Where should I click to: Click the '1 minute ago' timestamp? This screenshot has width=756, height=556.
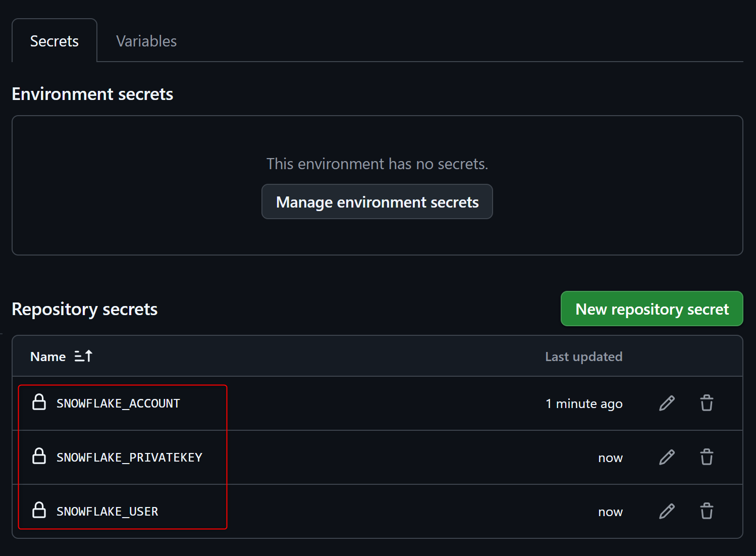tap(584, 404)
